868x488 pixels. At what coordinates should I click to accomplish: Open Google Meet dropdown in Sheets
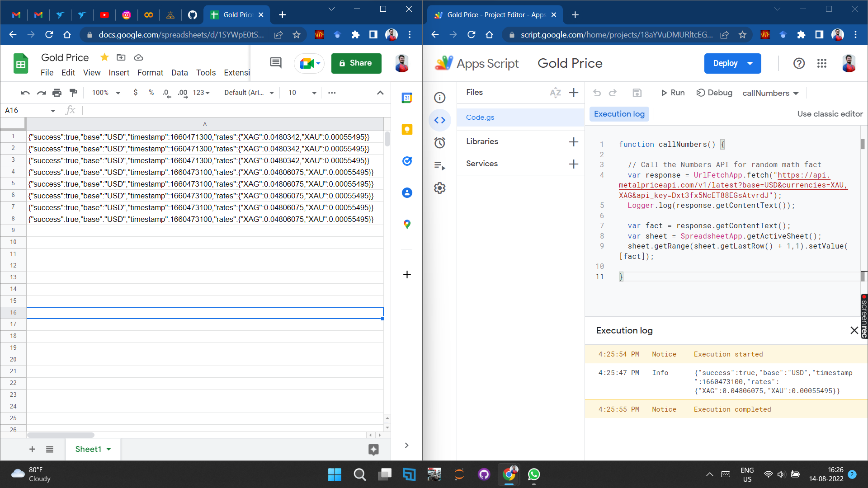(x=318, y=63)
